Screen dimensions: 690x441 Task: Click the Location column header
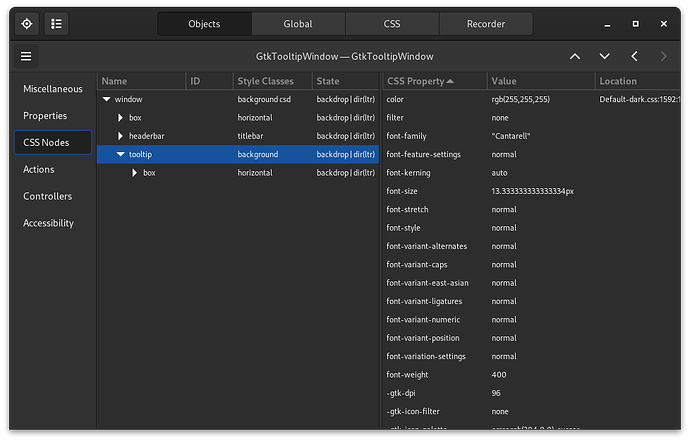point(638,81)
